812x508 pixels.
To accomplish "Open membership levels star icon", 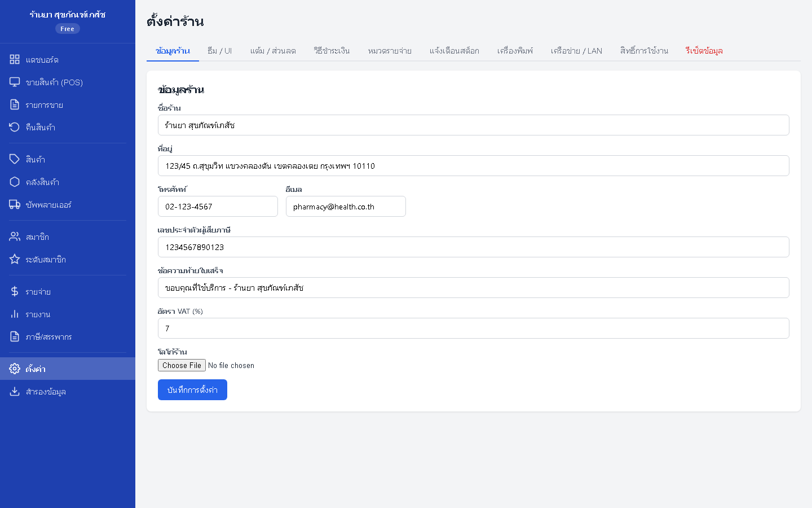I will tap(15, 259).
